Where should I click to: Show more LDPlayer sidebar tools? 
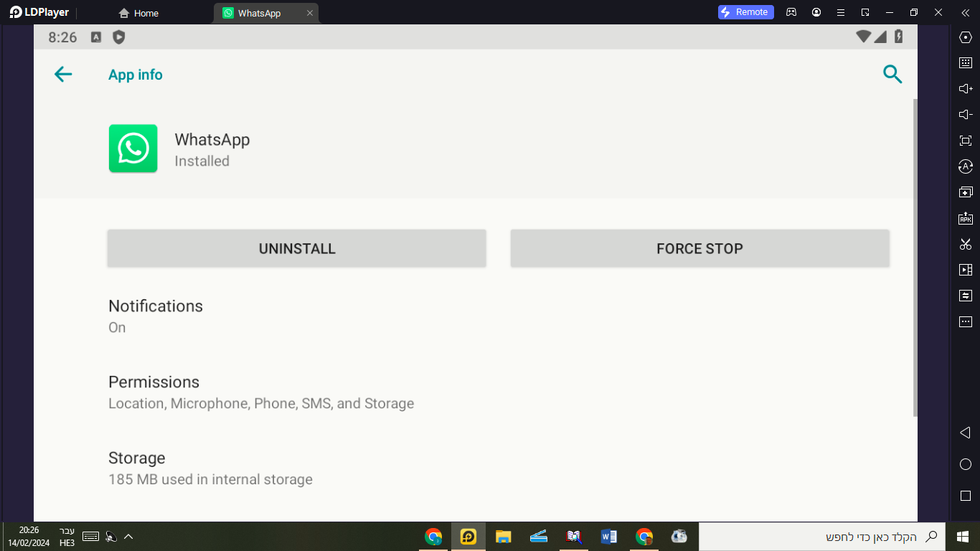click(x=966, y=321)
